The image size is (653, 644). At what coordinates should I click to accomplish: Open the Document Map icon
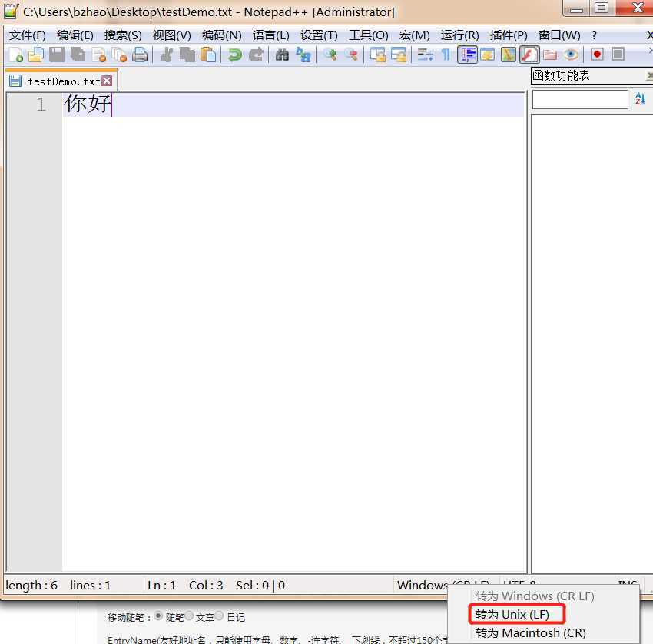508,55
